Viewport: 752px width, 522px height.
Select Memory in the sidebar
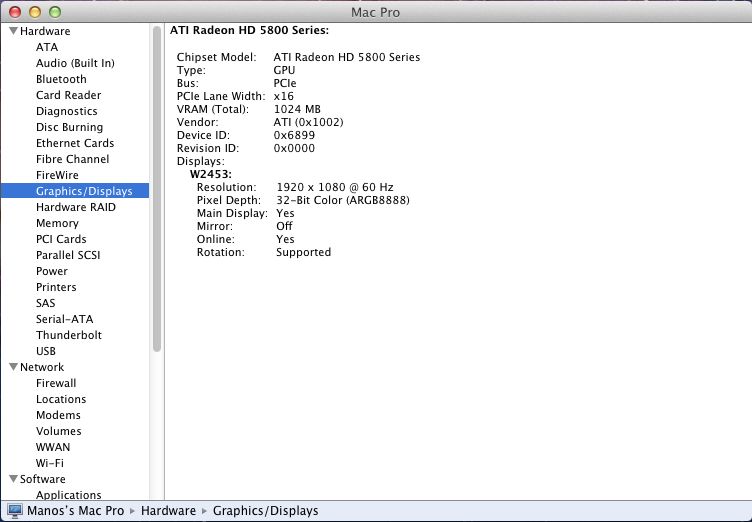pos(57,223)
